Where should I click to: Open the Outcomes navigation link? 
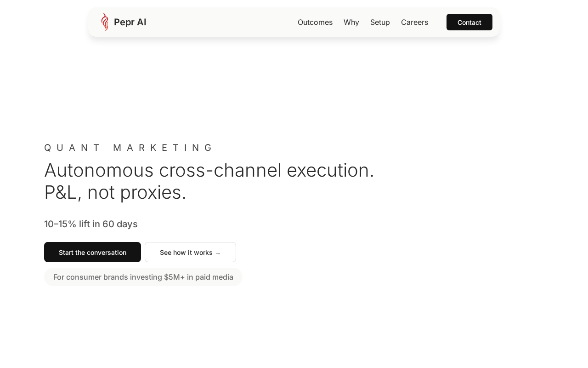pyautogui.click(x=315, y=22)
